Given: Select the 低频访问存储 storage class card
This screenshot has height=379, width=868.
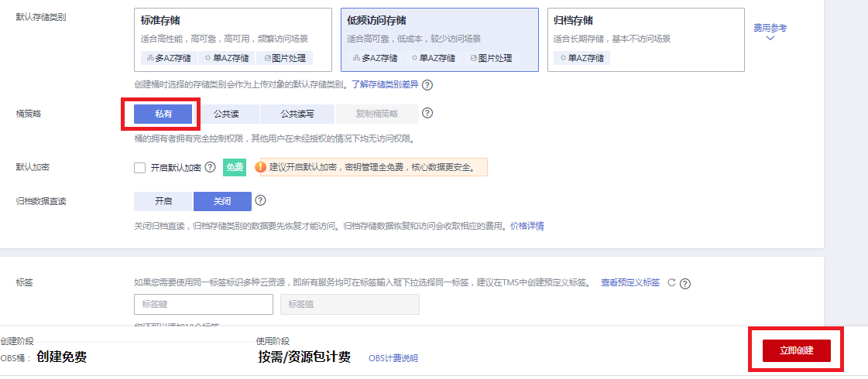Looking at the screenshot, I should 440,40.
